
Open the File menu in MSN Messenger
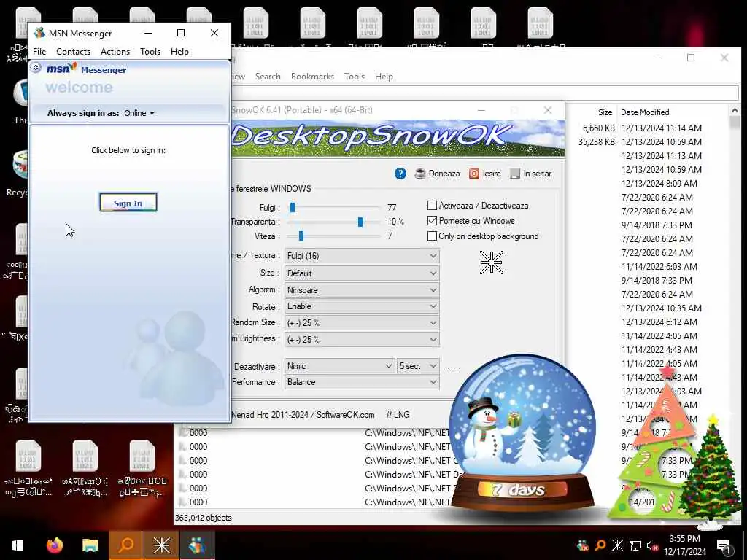click(39, 52)
